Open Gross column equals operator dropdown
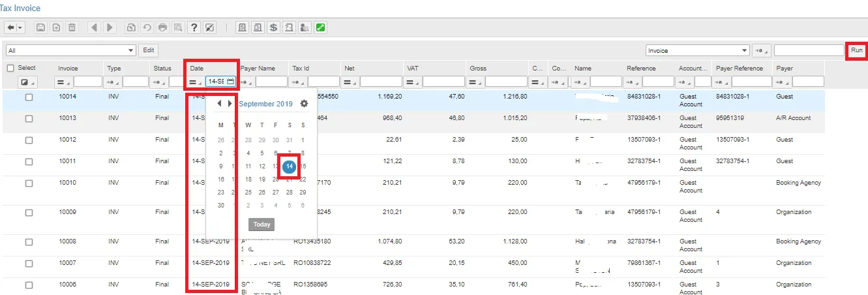The width and height of the screenshot is (868, 295). click(476, 82)
